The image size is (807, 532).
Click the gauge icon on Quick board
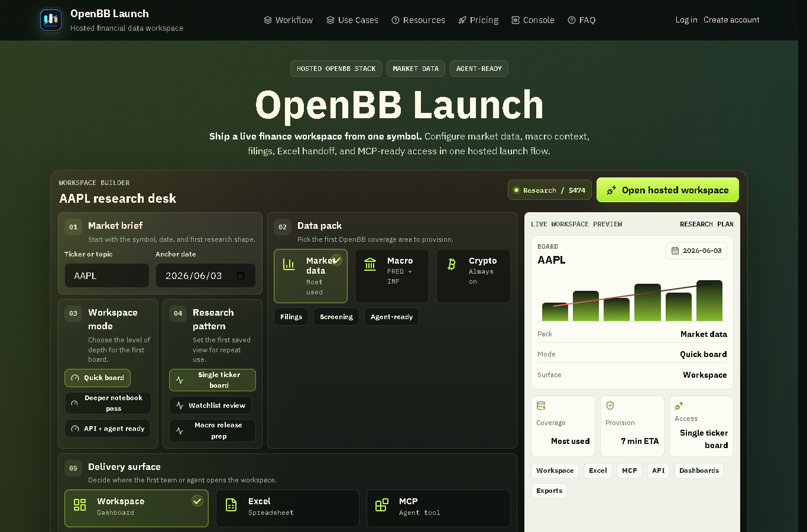click(x=75, y=378)
